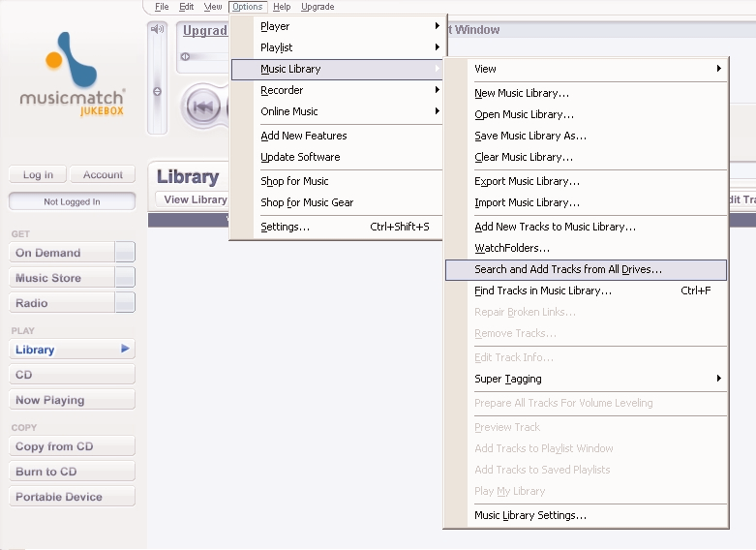Expand the Radio side toggle

click(126, 302)
